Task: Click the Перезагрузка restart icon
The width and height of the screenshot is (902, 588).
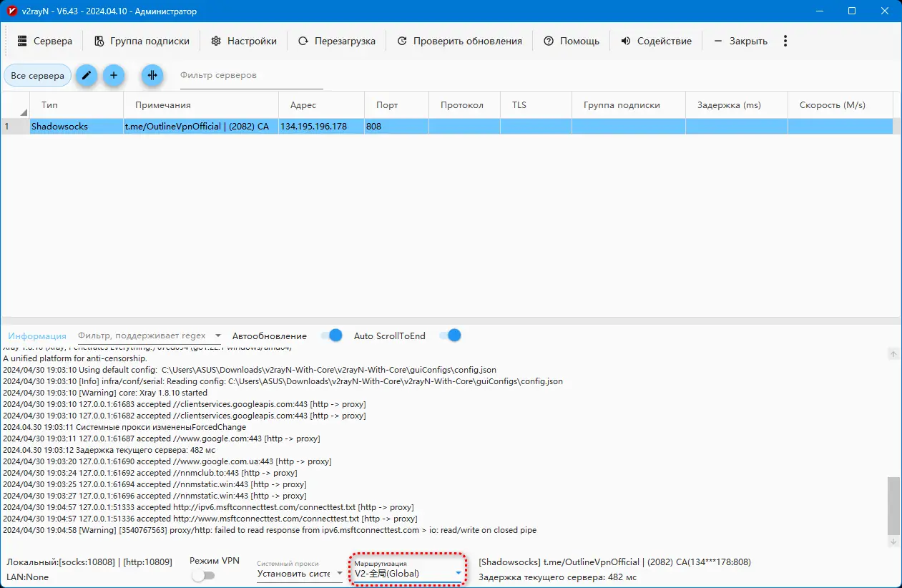Action: tap(303, 41)
